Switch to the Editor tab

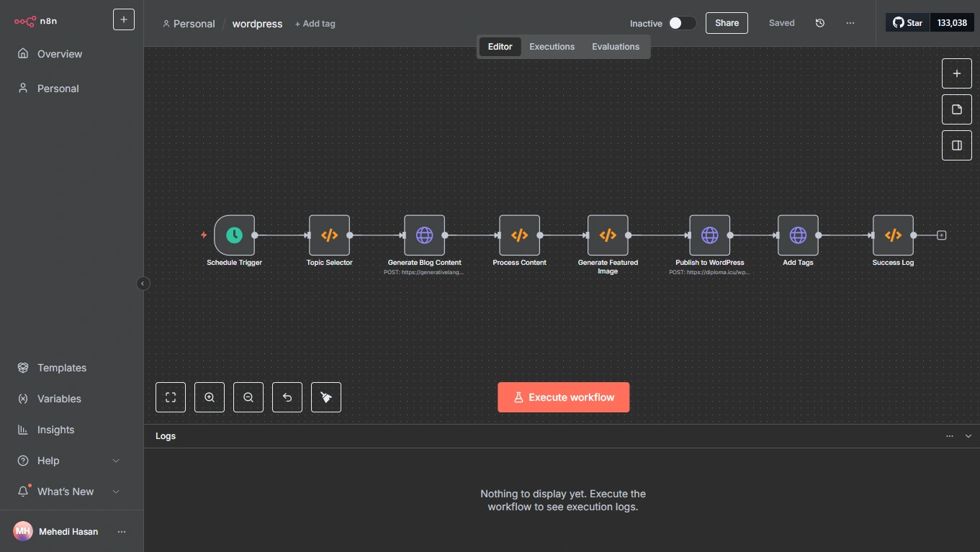tap(500, 47)
